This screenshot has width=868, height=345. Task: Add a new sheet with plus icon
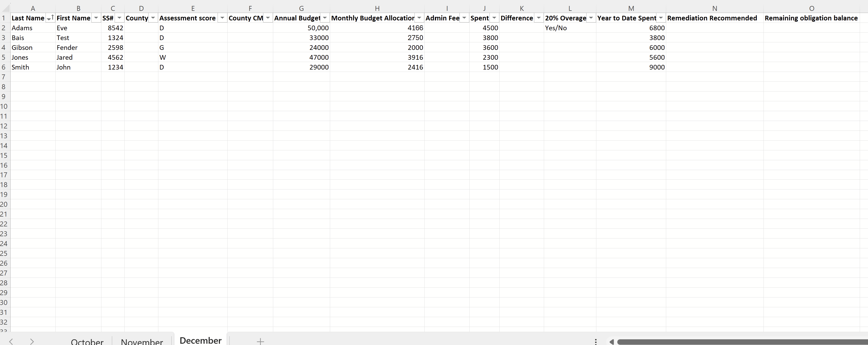point(260,341)
